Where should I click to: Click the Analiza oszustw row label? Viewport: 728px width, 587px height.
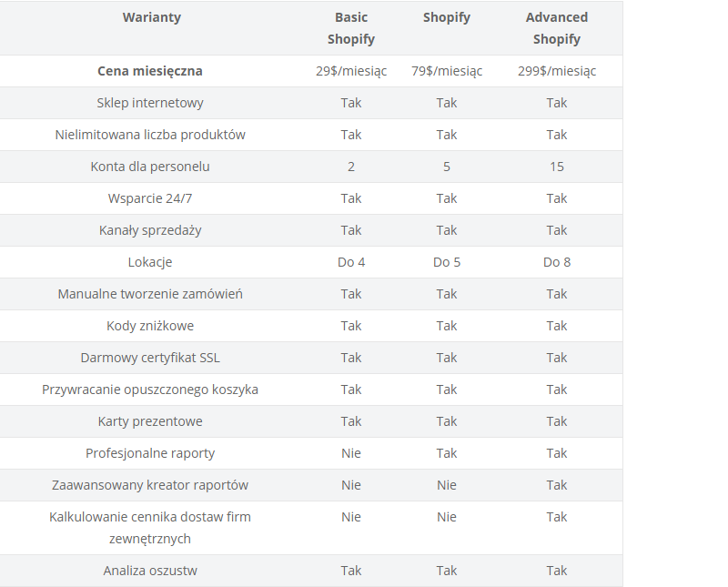point(150,571)
